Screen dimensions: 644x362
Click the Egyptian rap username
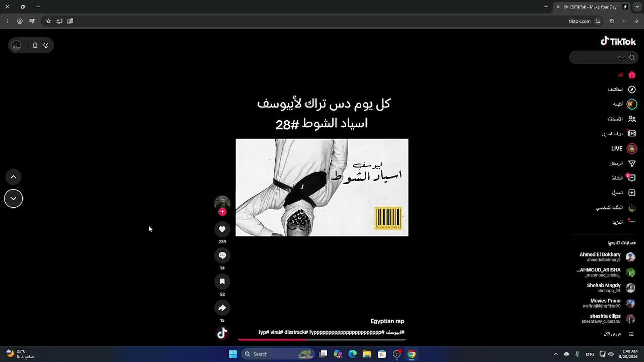387,321
